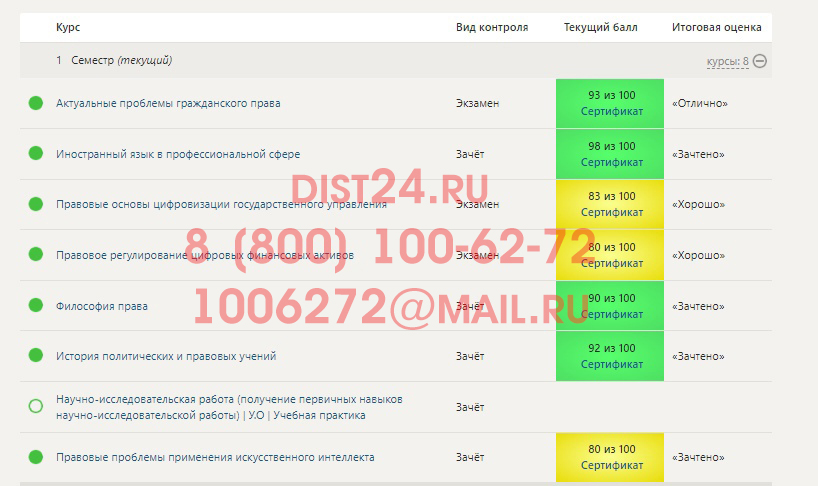
Task: Collapse semester using the minus circle icon
Action: tap(760, 61)
